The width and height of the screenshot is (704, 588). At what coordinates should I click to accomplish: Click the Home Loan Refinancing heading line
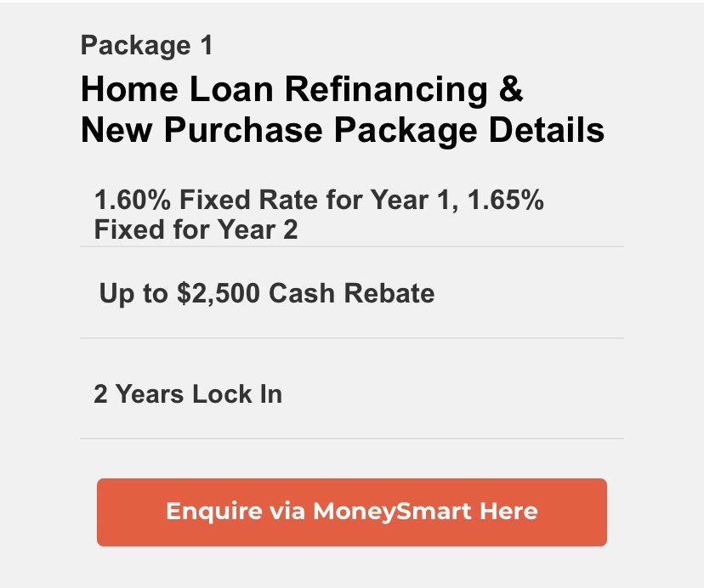pyautogui.click(x=302, y=89)
